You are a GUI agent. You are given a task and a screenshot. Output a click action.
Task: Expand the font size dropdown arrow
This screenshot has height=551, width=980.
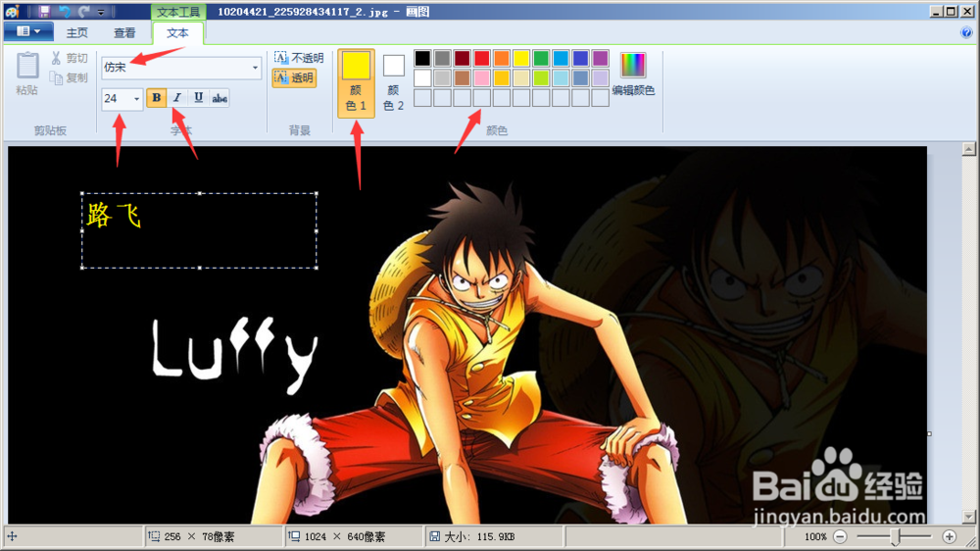coord(136,99)
